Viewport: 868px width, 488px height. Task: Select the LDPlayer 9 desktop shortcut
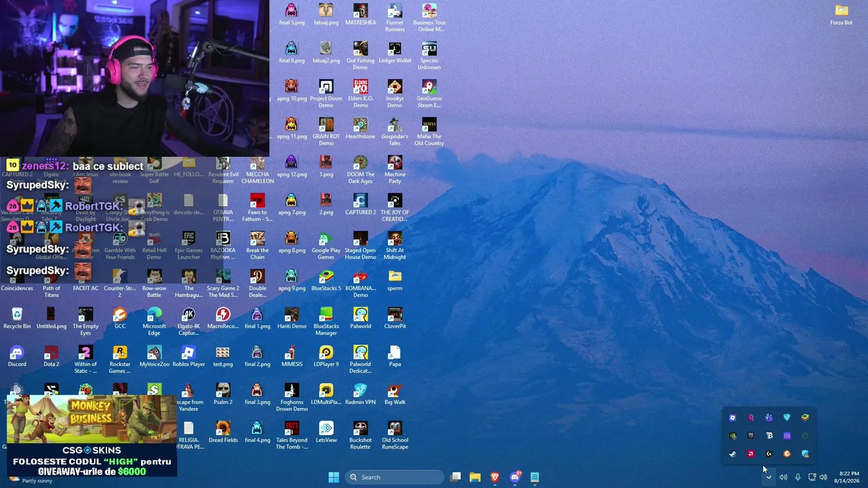[x=326, y=357]
